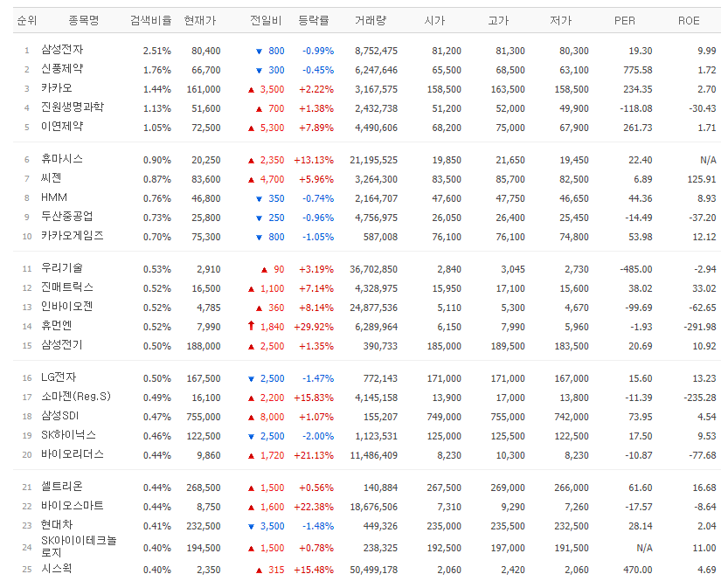Open the 휴먼엔 stock link

(57, 325)
